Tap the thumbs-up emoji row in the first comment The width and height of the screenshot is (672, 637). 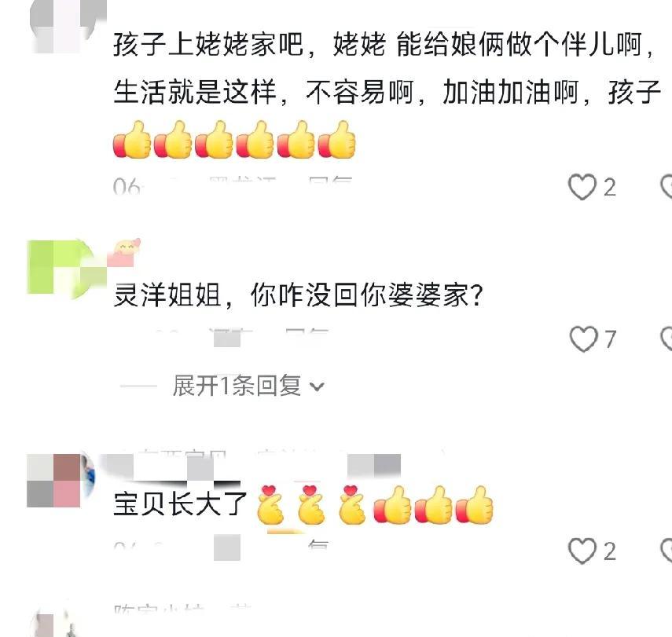[x=234, y=140]
